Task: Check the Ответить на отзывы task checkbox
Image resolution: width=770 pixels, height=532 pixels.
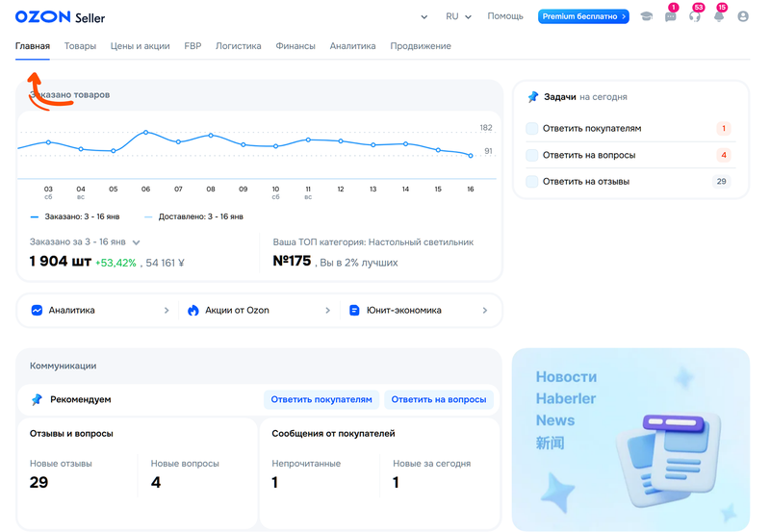Action: tap(532, 182)
